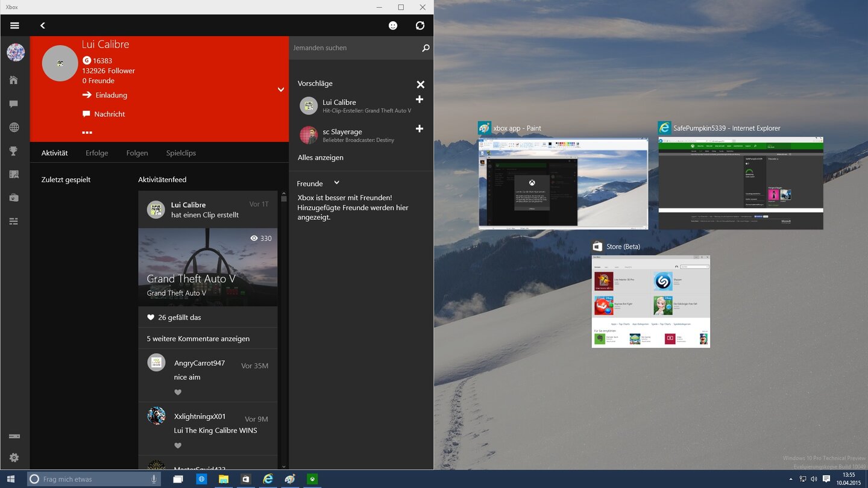Like the clip with the heart icon

point(151,318)
